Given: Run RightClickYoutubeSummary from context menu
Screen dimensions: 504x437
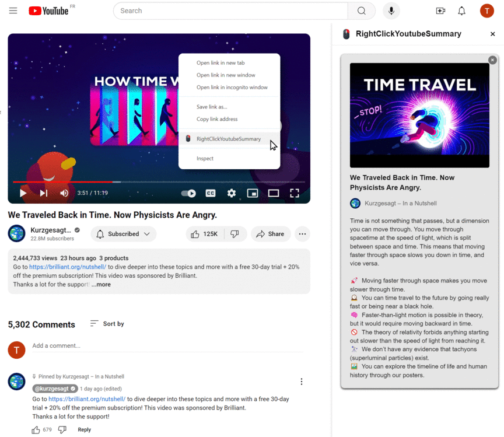Looking at the screenshot, I should tap(229, 139).
